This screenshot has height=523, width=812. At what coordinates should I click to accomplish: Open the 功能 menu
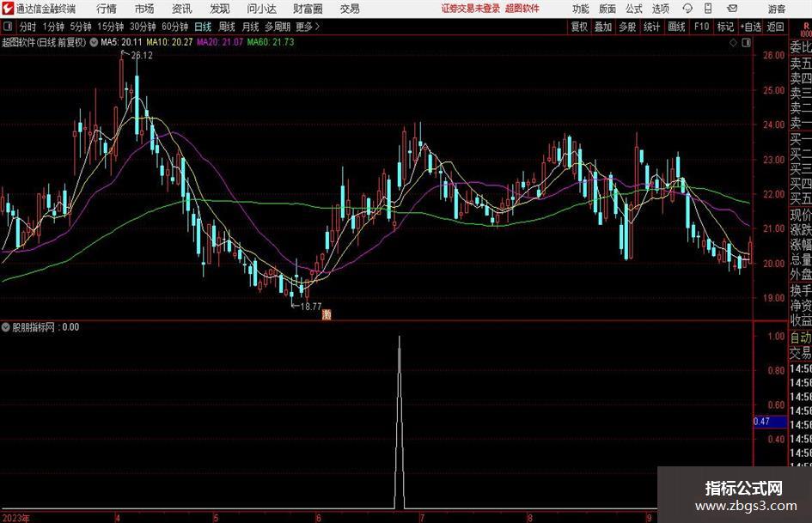(581, 9)
